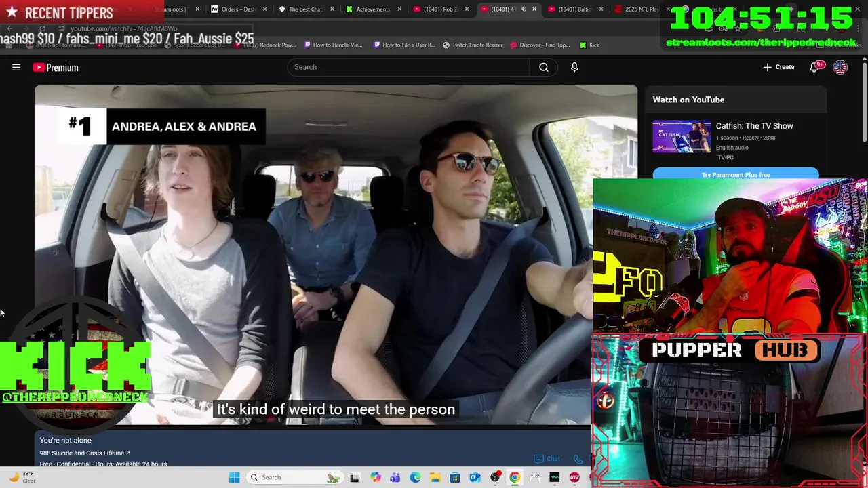The height and width of the screenshot is (488, 868).
Task: Activate voice search microphone
Action: click(x=574, y=67)
